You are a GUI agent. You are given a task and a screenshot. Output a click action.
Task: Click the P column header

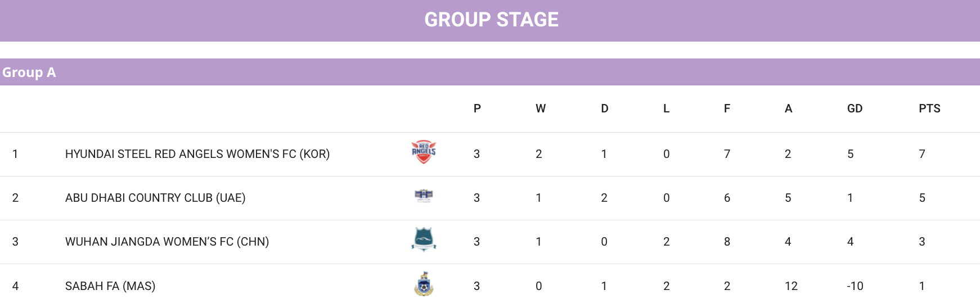(477, 108)
